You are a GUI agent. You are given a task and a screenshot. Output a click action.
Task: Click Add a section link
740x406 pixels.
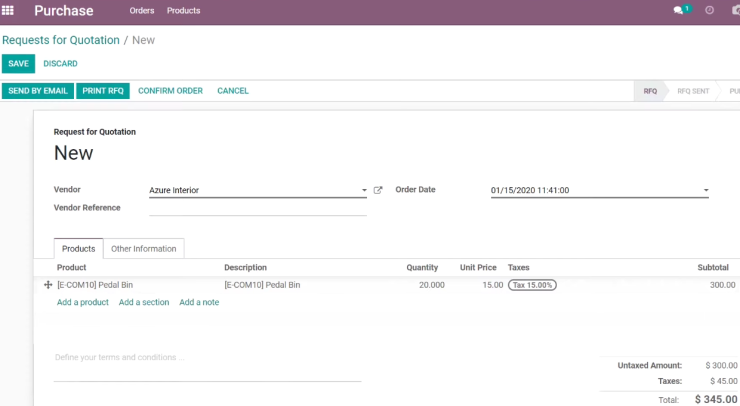pos(144,302)
